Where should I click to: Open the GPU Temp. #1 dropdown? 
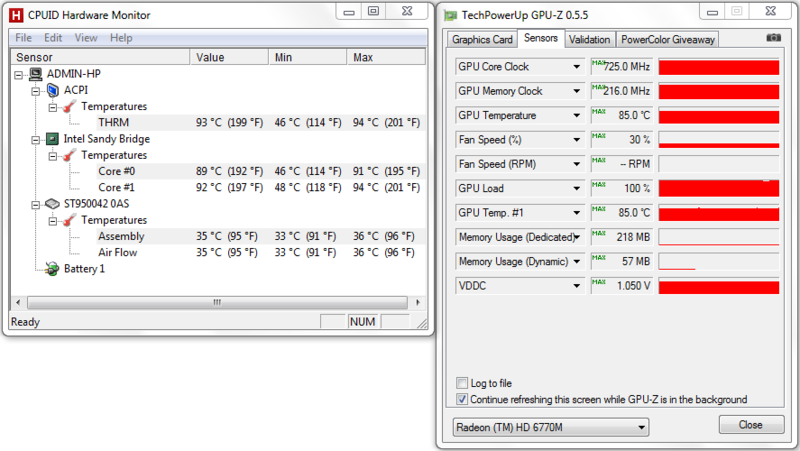[576, 213]
